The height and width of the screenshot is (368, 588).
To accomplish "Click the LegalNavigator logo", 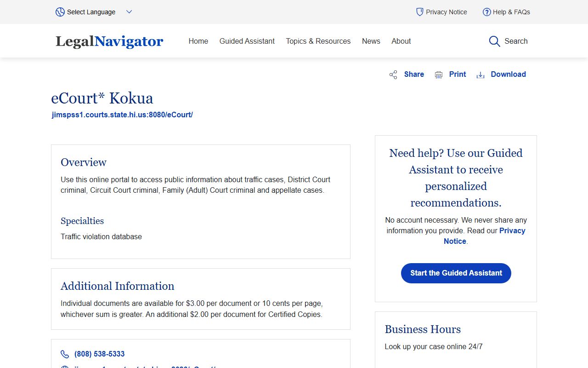I will tap(109, 41).
